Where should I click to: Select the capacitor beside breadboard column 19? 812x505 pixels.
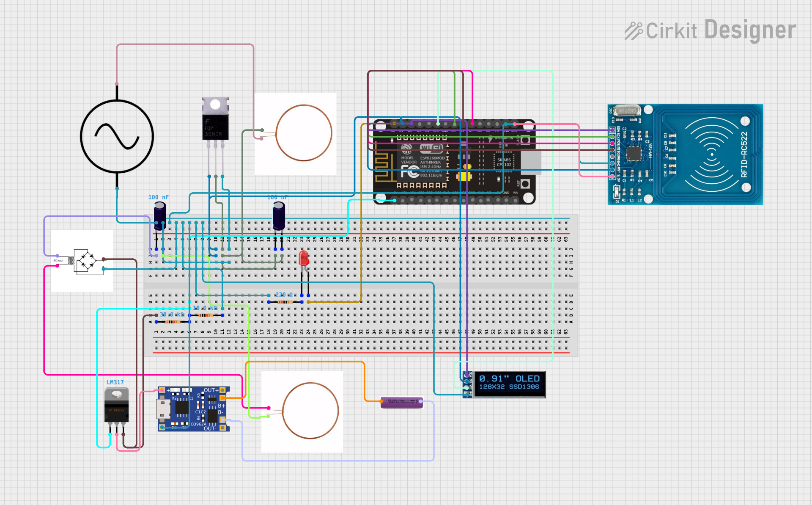pyautogui.click(x=279, y=216)
